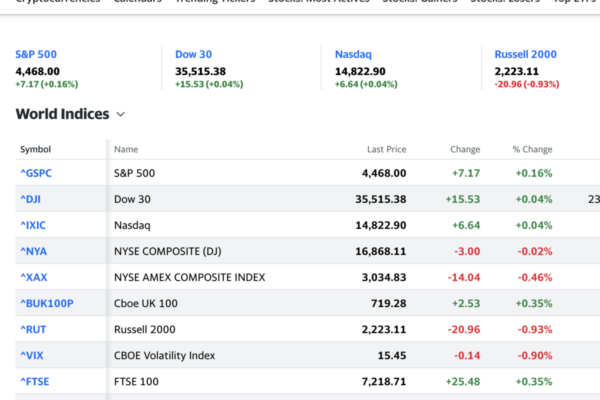Open the ^VIX symbol link
This screenshot has height=400, width=600.
[31, 355]
